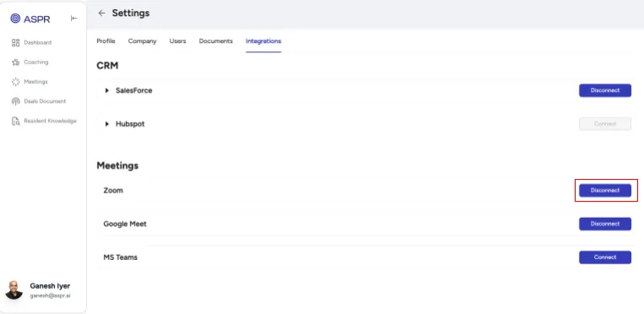The image size is (644, 314).
Task: Connect the MS Teams integration
Action: tap(605, 257)
